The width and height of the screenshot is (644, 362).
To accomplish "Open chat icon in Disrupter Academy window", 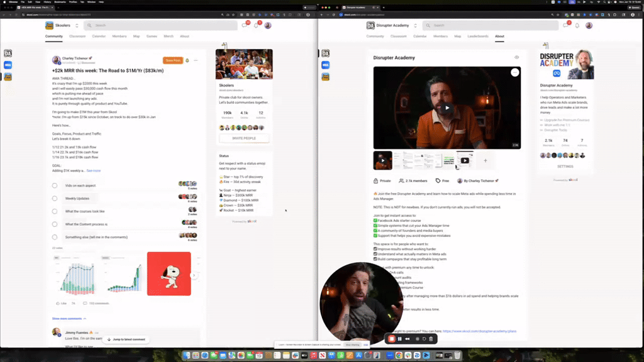I will point(565,25).
